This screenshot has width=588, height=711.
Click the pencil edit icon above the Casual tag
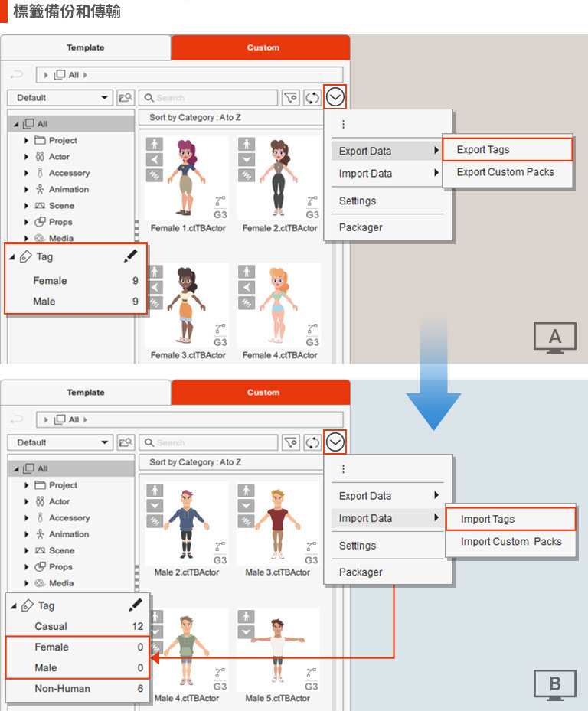tap(136, 605)
